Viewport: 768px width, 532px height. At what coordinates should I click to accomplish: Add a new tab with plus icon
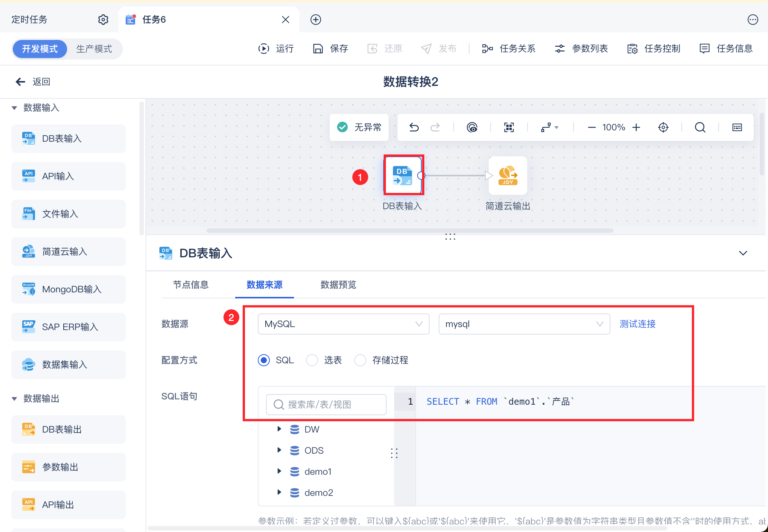point(316,20)
